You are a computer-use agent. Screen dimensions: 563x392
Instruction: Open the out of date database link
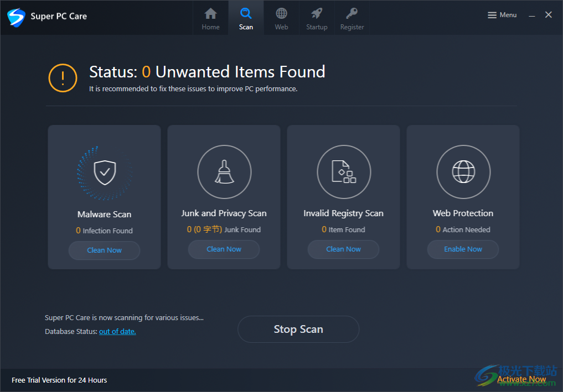117,332
